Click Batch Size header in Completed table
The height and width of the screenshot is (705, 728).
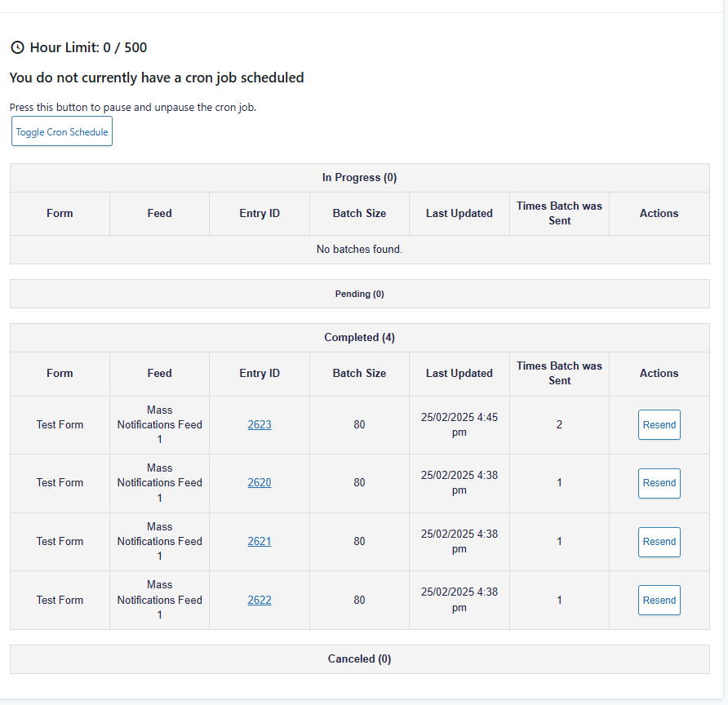point(359,374)
